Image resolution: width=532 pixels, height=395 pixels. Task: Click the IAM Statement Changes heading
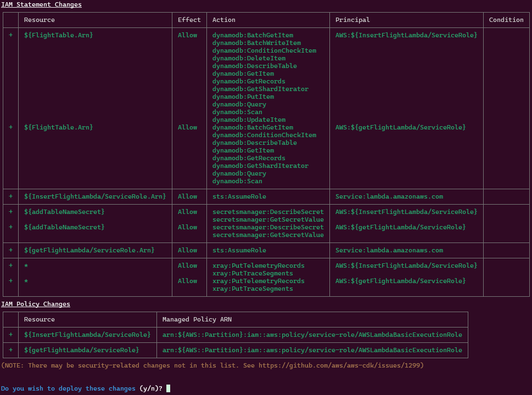coord(41,4)
